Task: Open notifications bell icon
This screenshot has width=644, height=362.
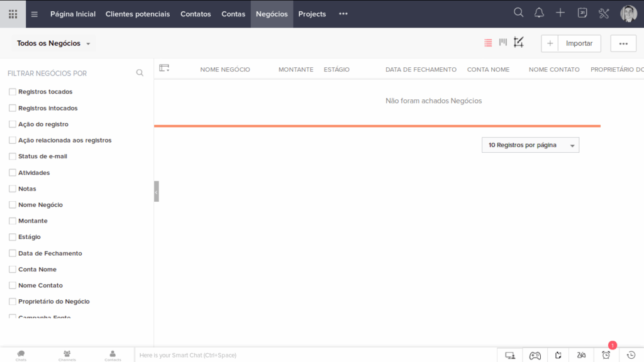Action: pyautogui.click(x=539, y=13)
